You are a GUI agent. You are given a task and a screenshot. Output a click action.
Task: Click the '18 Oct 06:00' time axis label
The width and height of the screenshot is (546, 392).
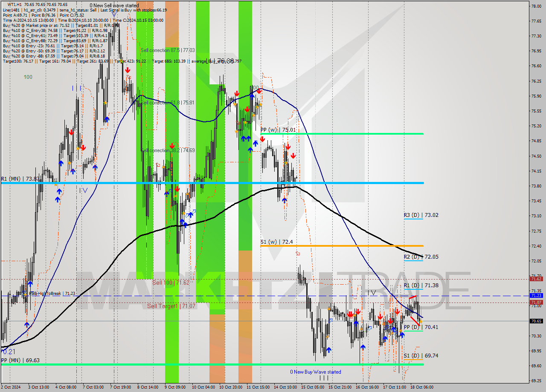[x=422, y=387]
